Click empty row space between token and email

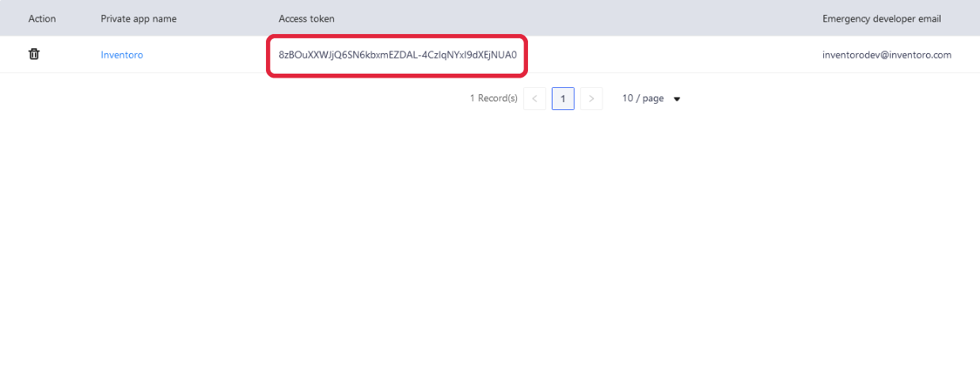[673, 55]
